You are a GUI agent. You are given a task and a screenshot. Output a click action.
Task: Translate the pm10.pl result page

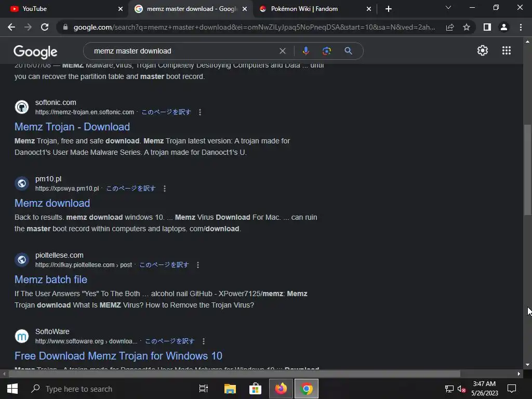pyautogui.click(x=131, y=188)
